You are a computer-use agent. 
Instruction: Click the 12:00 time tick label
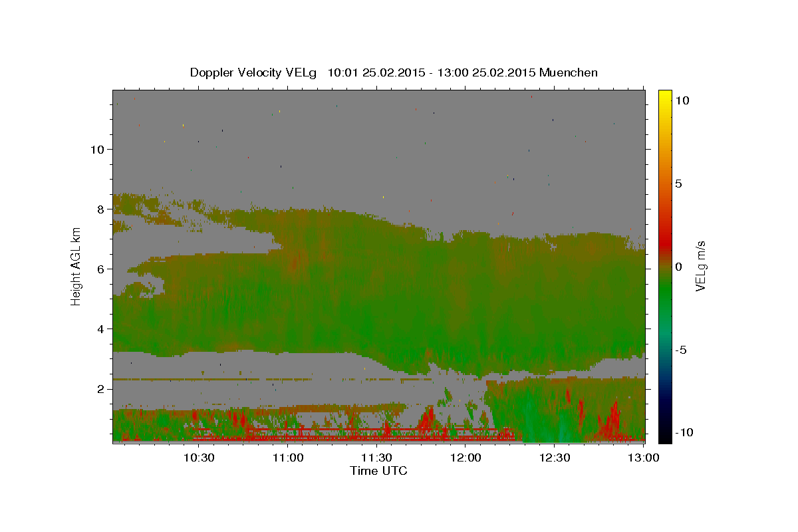point(465,458)
